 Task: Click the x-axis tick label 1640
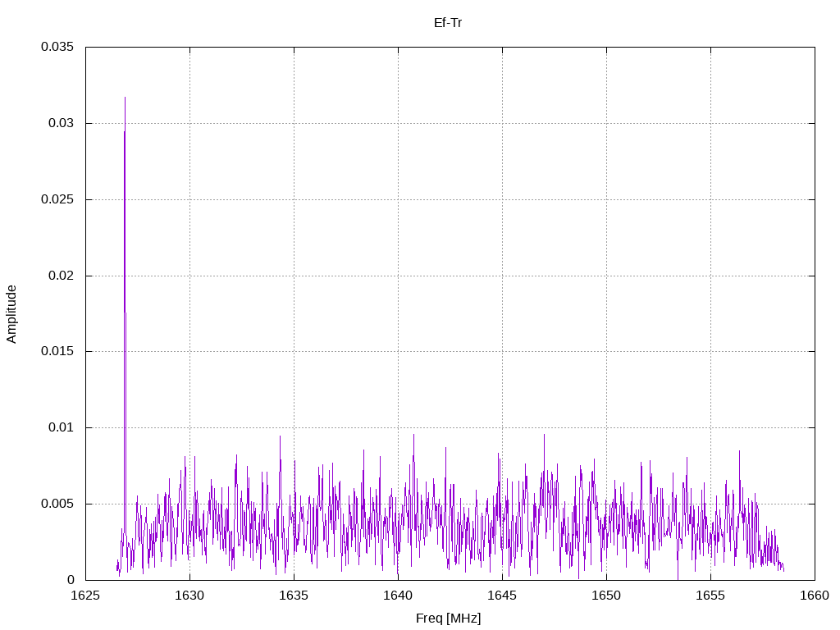click(398, 596)
